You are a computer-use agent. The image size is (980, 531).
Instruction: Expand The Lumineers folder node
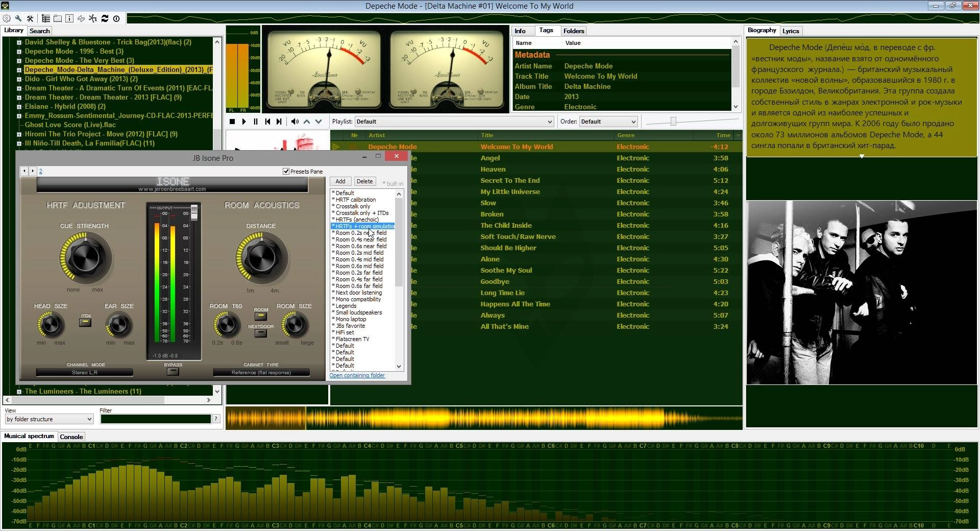click(x=19, y=392)
